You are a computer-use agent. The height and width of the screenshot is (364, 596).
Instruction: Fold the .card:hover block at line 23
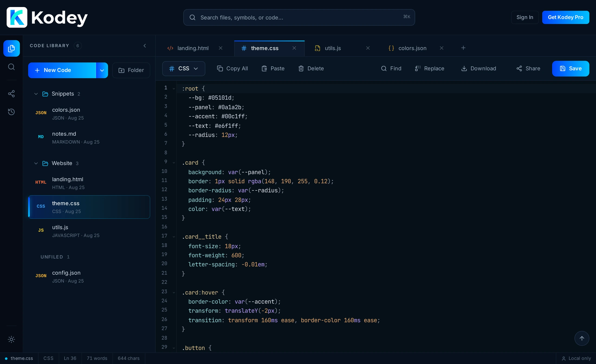coord(174,292)
